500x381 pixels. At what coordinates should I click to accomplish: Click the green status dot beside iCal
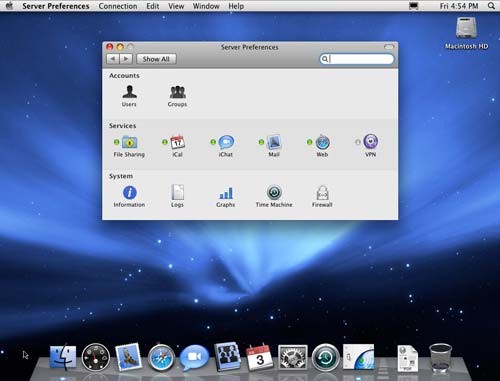pos(165,142)
